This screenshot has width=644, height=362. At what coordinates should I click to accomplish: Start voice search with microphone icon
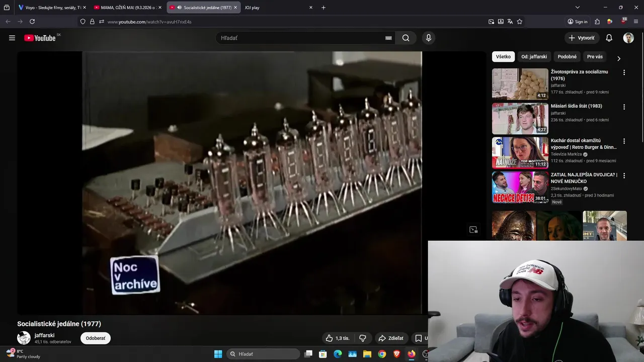coord(428,38)
